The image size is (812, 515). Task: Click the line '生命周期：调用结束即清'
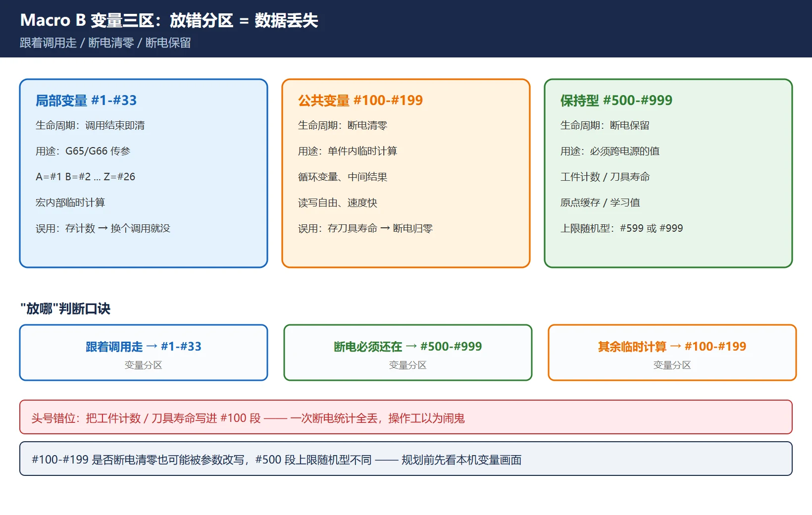(x=90, y=125)
